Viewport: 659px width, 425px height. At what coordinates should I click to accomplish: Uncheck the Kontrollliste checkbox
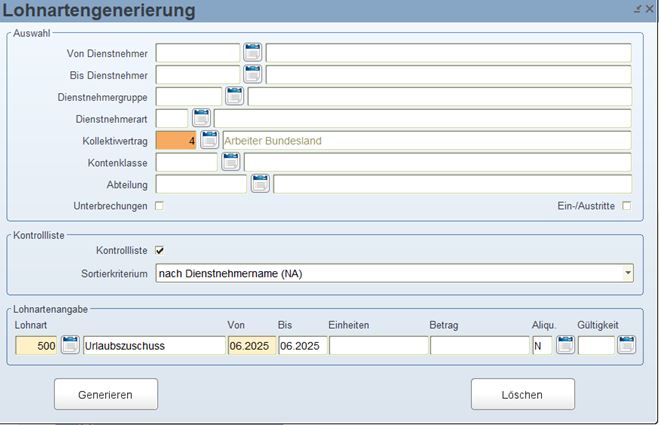(159, 250)
